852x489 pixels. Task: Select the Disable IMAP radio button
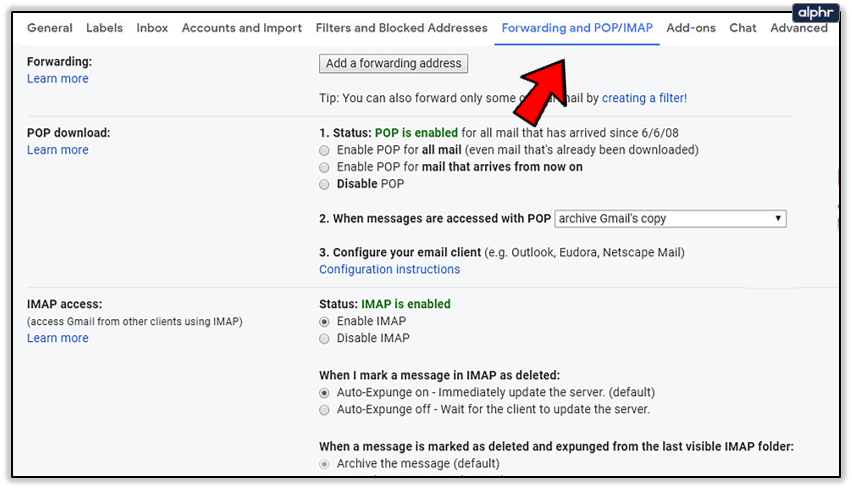point(324,338)
